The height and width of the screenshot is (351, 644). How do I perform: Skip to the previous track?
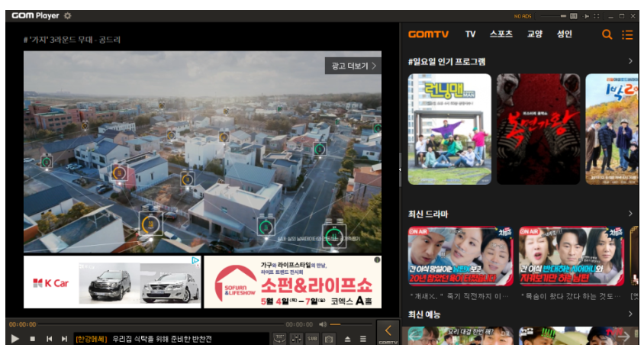(x=49, y=339)
